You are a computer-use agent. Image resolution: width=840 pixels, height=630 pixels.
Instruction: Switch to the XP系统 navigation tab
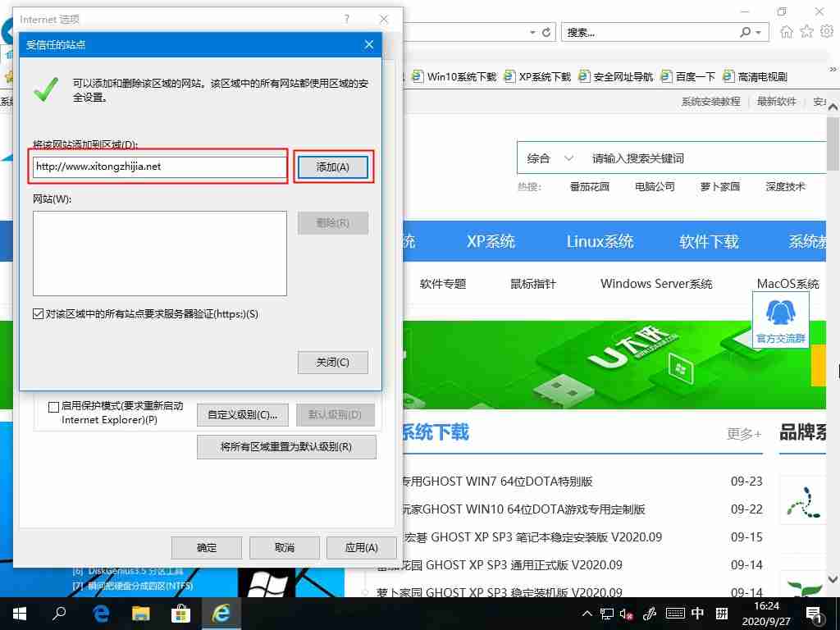[x=491, y=241]
